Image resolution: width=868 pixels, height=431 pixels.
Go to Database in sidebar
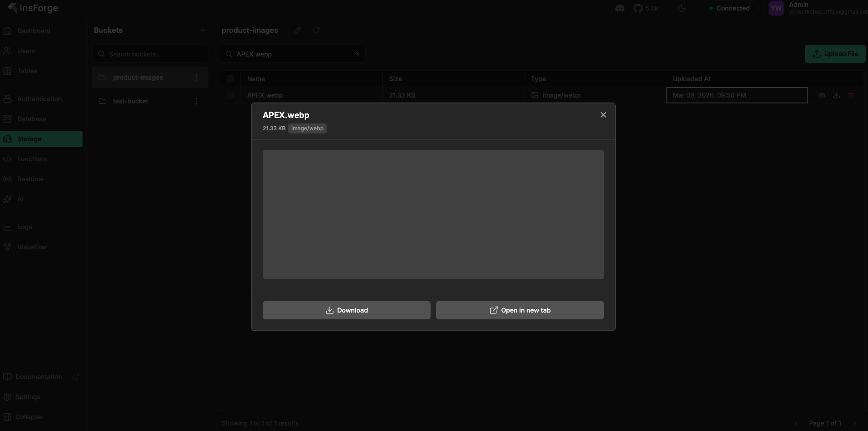tap(31, 119)
